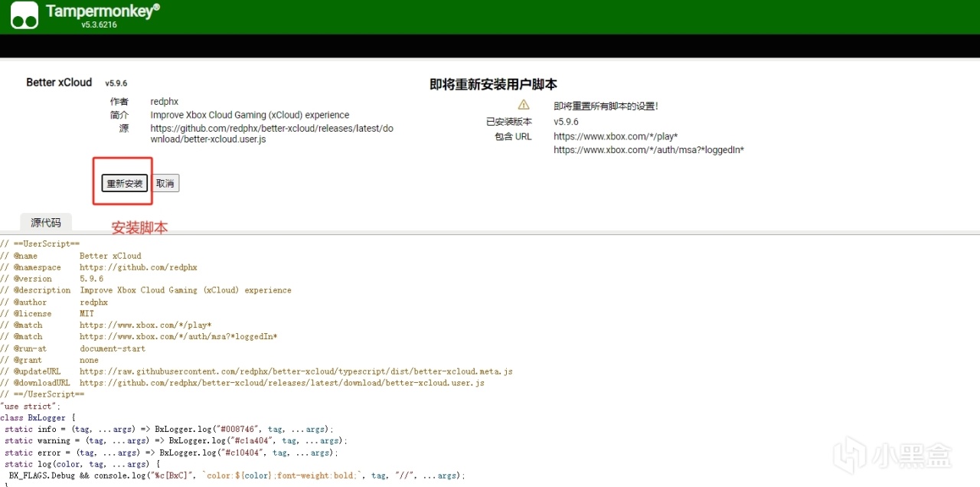The image size is (980, 487).
Task: Click the @namespace github.com/redphx line
Action: (99, 267)
